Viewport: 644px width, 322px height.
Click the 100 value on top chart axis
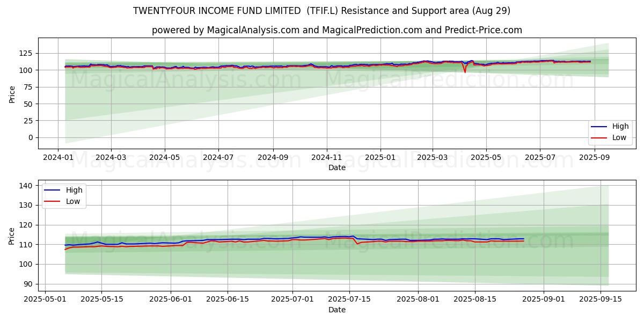(27, 70)
